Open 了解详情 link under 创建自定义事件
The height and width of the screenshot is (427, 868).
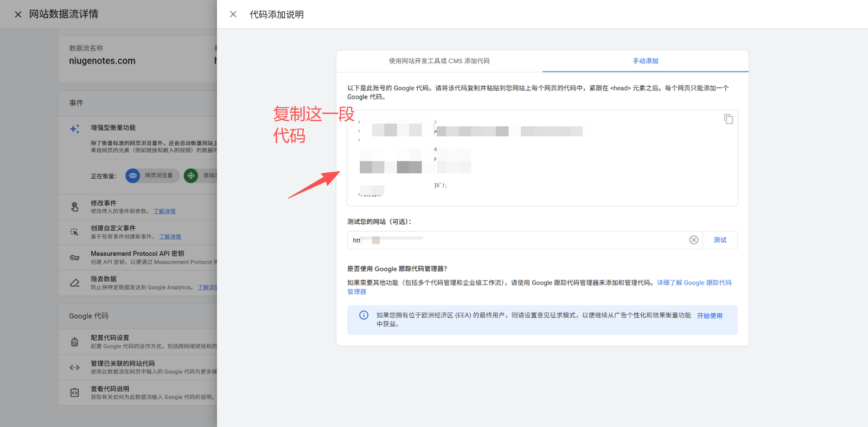coord(170,237)
